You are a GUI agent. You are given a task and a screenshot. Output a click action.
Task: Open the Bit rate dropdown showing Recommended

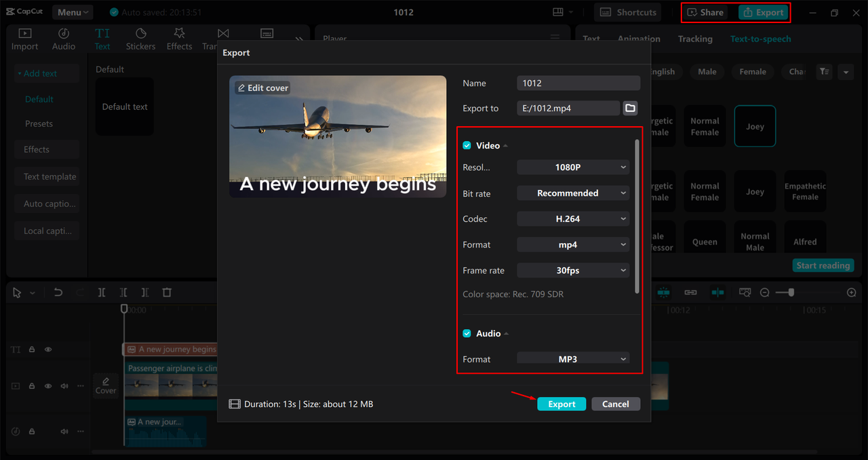click(573, 193)
